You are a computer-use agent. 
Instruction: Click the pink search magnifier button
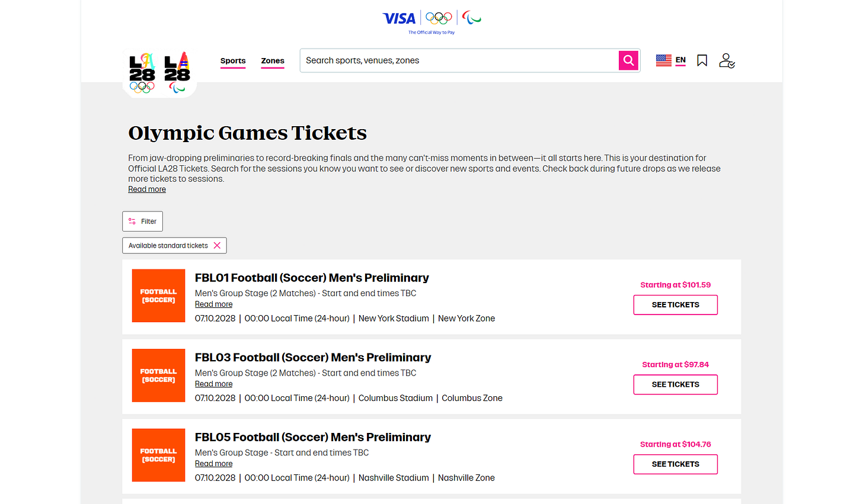(x=628, y=60)
